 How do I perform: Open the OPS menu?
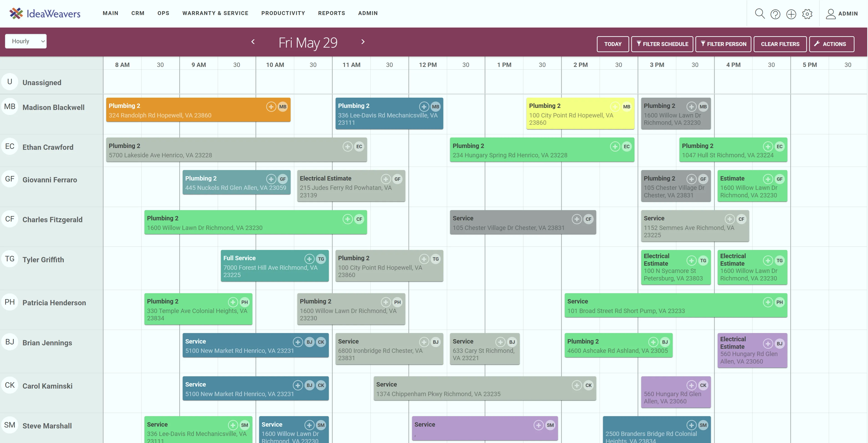(163, 13)
